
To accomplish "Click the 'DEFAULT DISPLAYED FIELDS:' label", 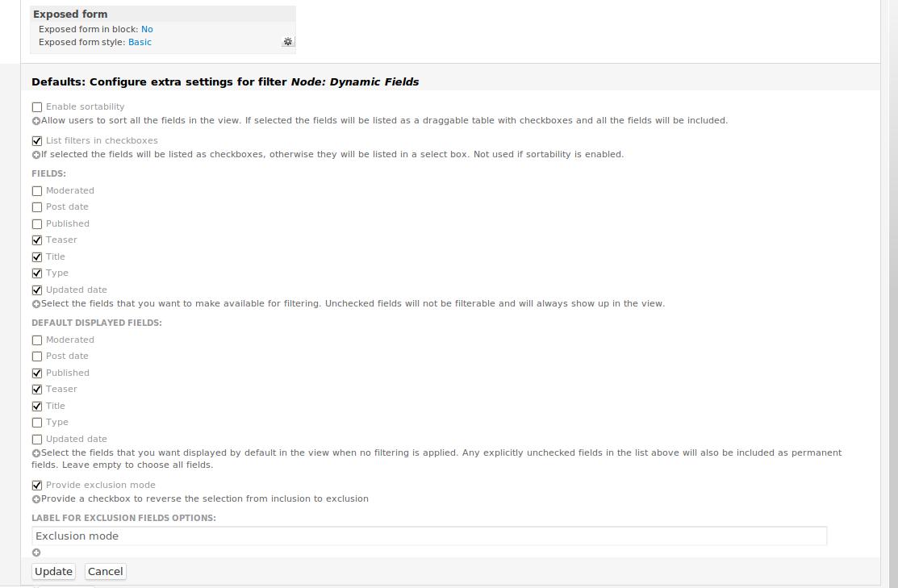I will [x=97, y=323].
